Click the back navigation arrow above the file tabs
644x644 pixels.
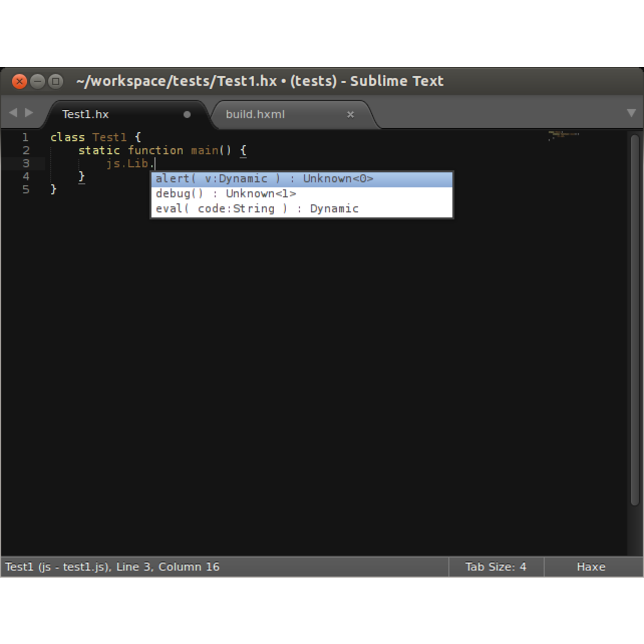(12, 113)
